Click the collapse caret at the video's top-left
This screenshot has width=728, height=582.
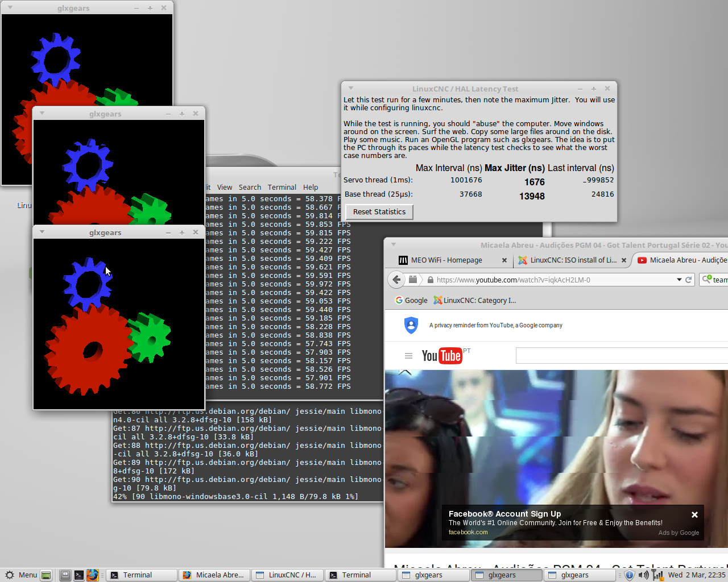[x=405, y=373]
